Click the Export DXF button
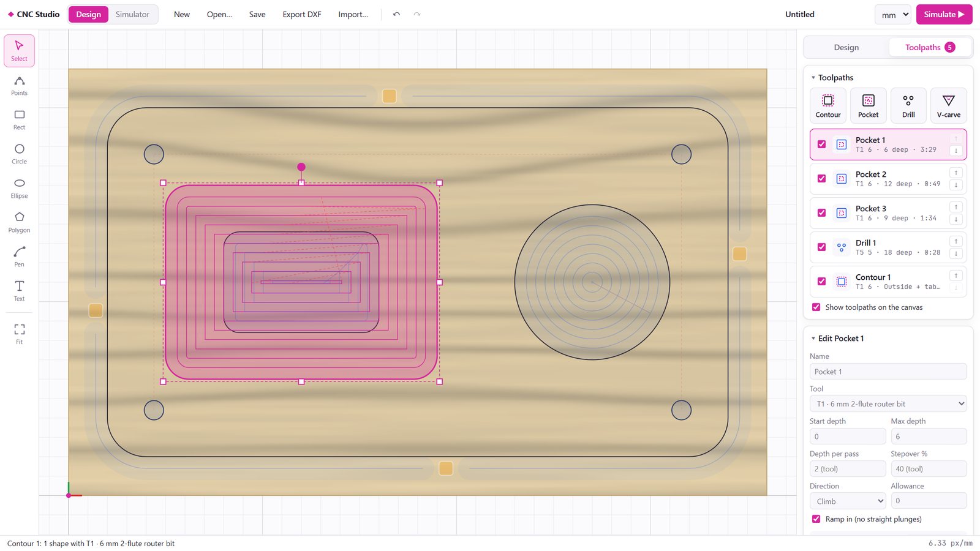This screenshot has width=980, height=551. pos(301,14)
